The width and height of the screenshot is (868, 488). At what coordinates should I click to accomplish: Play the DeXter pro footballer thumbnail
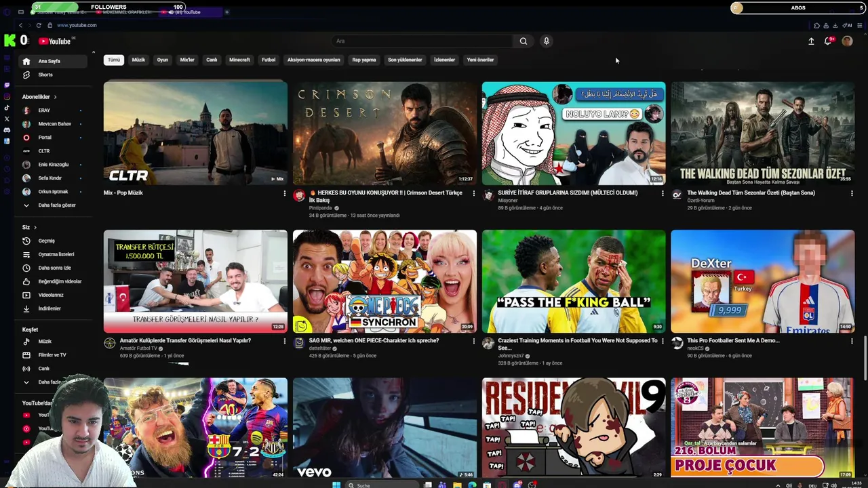763,281
